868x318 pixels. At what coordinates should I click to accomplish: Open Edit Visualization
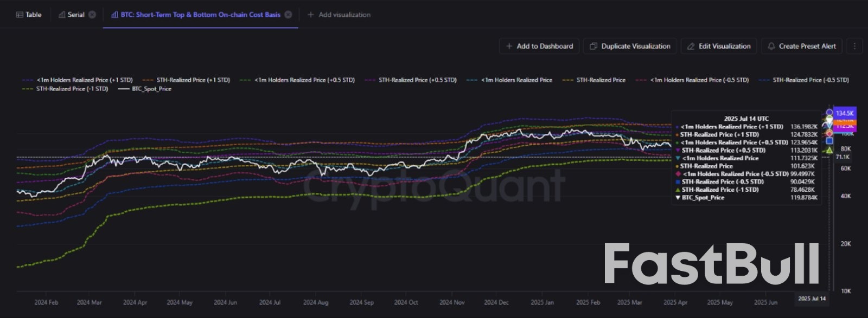[x=719, y=46]
